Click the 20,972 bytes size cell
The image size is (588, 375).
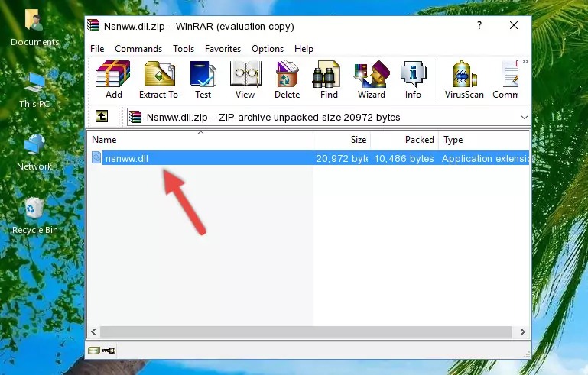(x=341, y=158)
